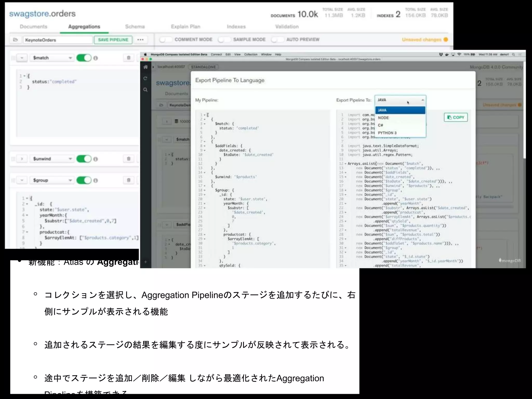Click the folder icon beside KeynoteDemo in the Compass window

click(161, 105)
